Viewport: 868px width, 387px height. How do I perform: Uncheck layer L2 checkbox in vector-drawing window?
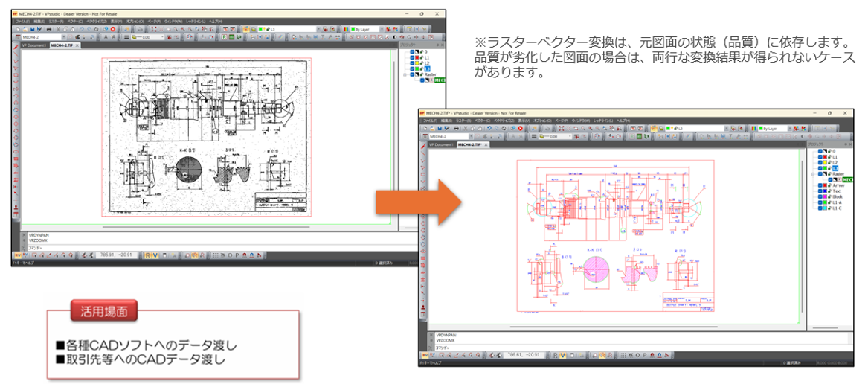tap(820, 163)
